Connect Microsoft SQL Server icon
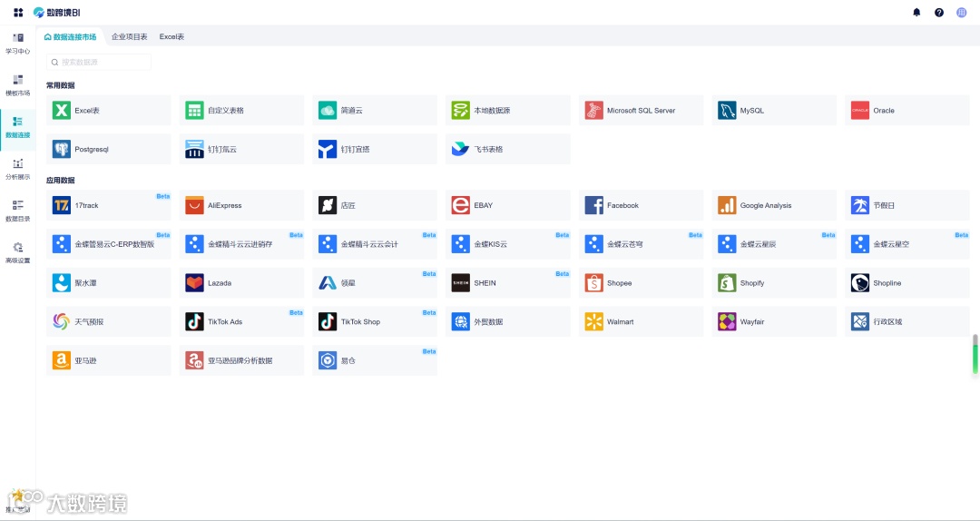 point(593,110)
